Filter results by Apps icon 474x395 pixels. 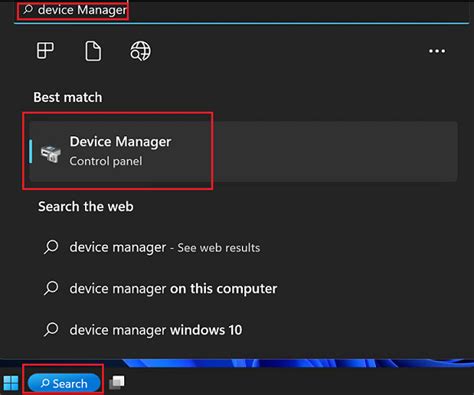point(45,51)
